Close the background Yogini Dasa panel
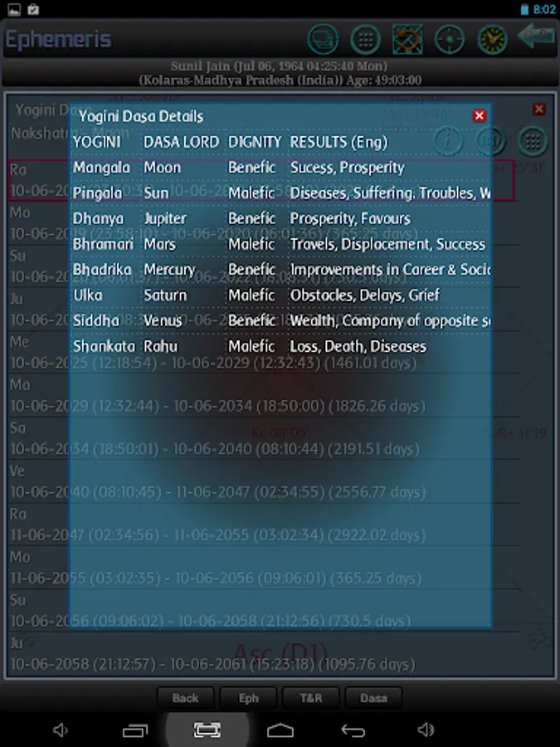This screenshot has width=560, height=747. pos(539,109)
